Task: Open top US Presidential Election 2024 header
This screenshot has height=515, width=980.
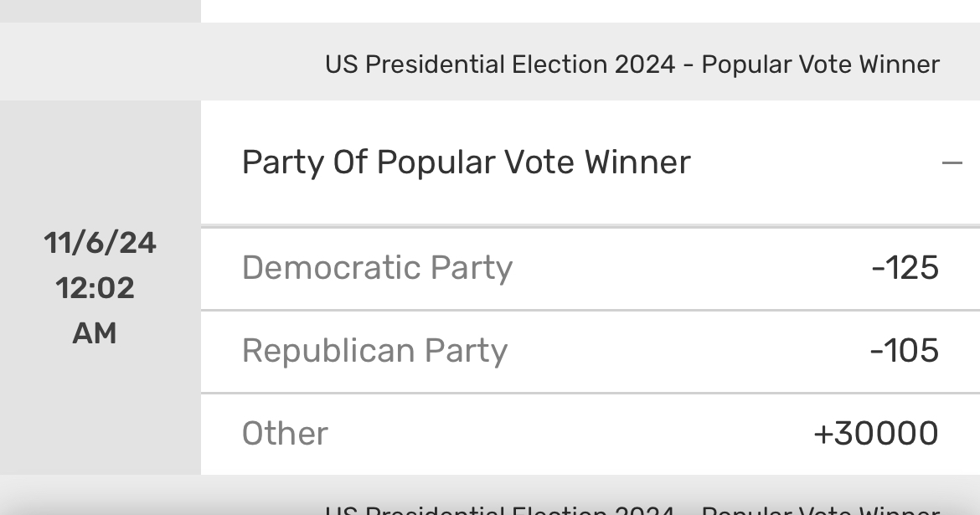Action: (x=632, y=64)
